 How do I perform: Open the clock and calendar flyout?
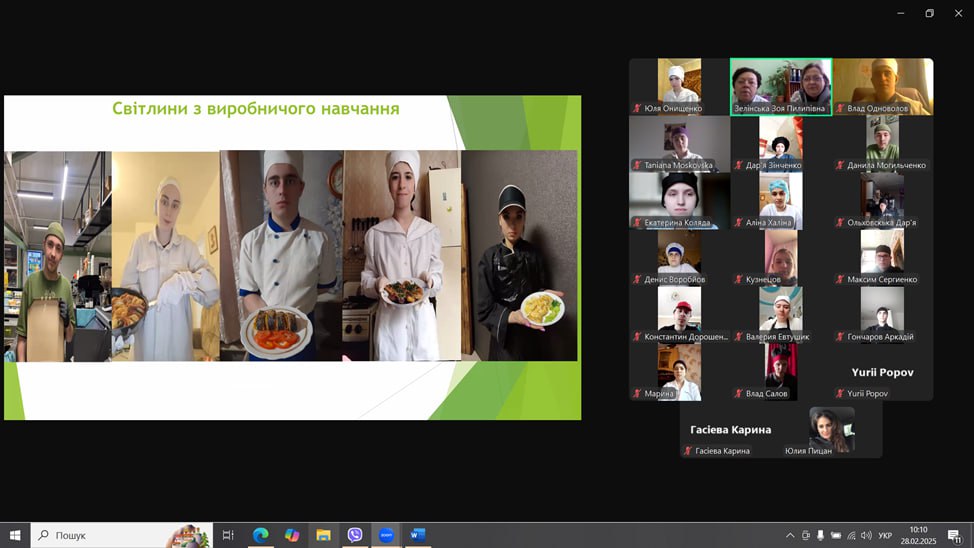[x=918, y=535]
